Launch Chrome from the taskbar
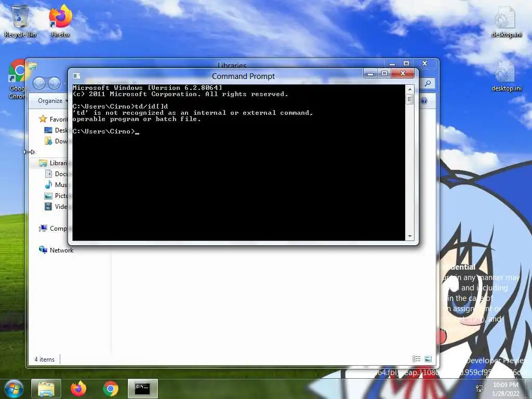532x399 pixels. tap(111, 389)
